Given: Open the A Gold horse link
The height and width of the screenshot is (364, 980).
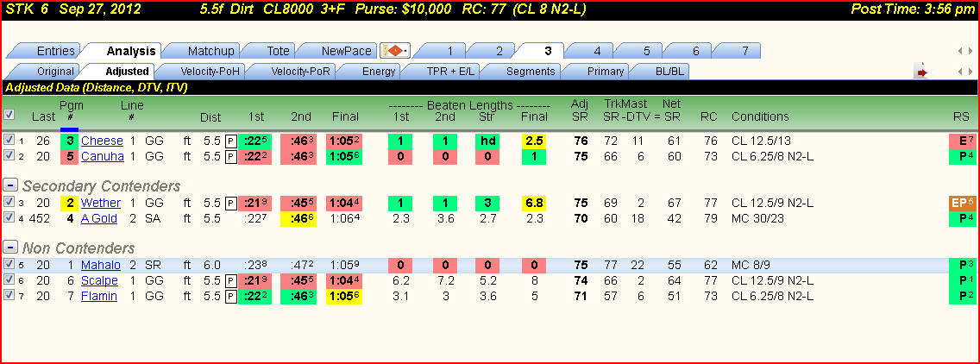Looking at the screenshot, I should click(99, 218).
